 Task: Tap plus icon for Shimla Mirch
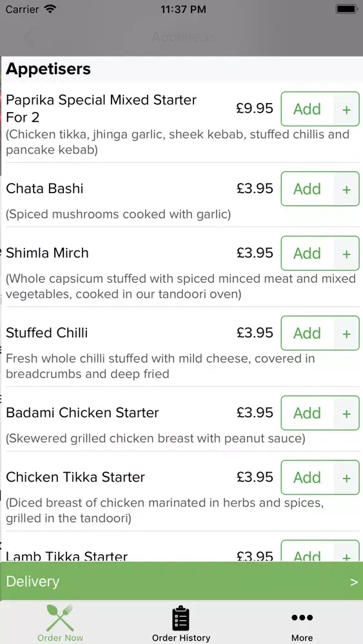click(x=346, y=253)
